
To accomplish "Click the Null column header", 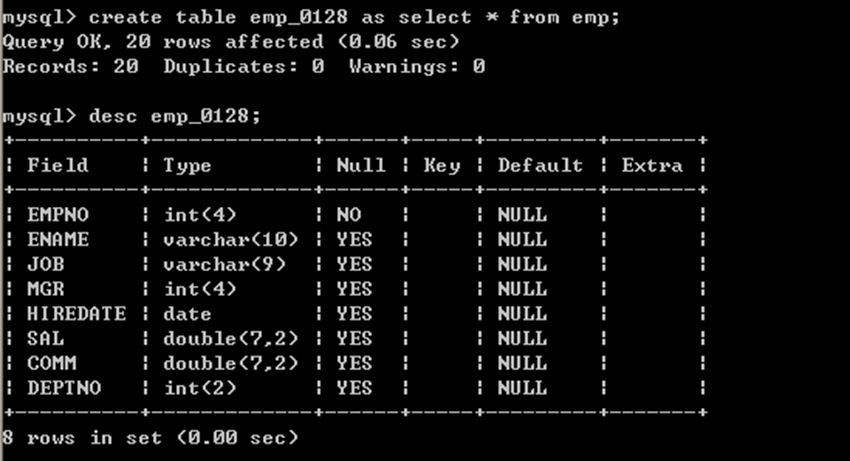I will 361,165.
